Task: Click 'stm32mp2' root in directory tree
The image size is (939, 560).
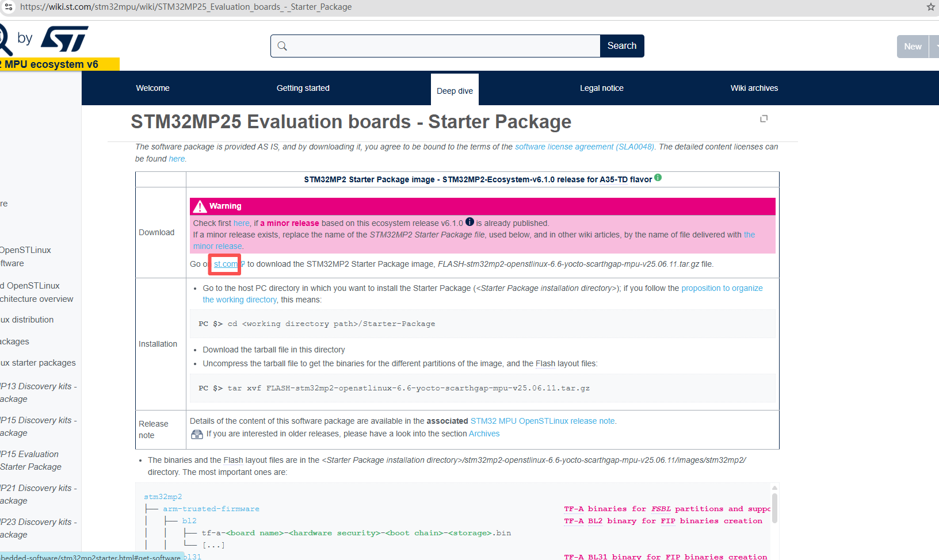Action: 163,497
